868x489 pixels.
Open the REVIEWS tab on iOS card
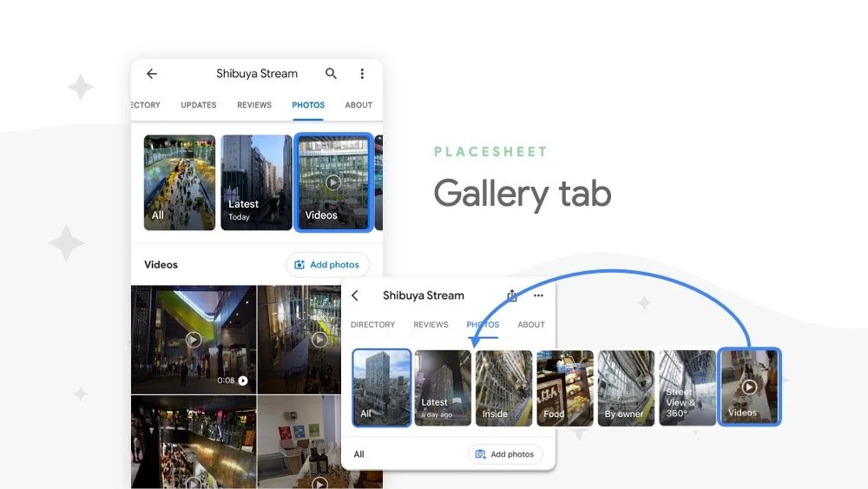pos(431,325)
